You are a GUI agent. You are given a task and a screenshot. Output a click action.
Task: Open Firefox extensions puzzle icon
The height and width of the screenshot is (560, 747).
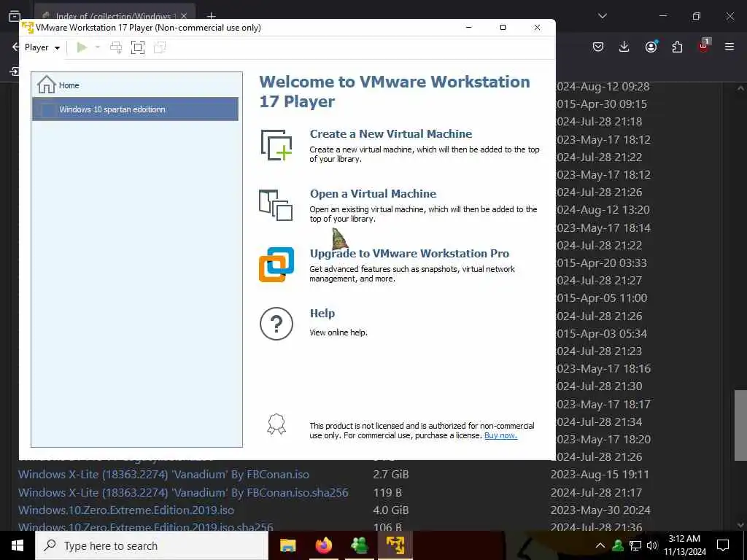[x=677, y=47]
